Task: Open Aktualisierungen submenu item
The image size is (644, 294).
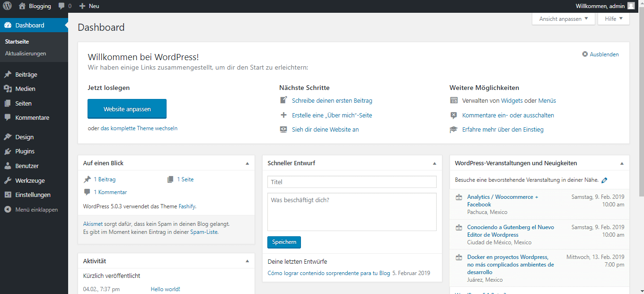Action: click(x=26, y=53)
